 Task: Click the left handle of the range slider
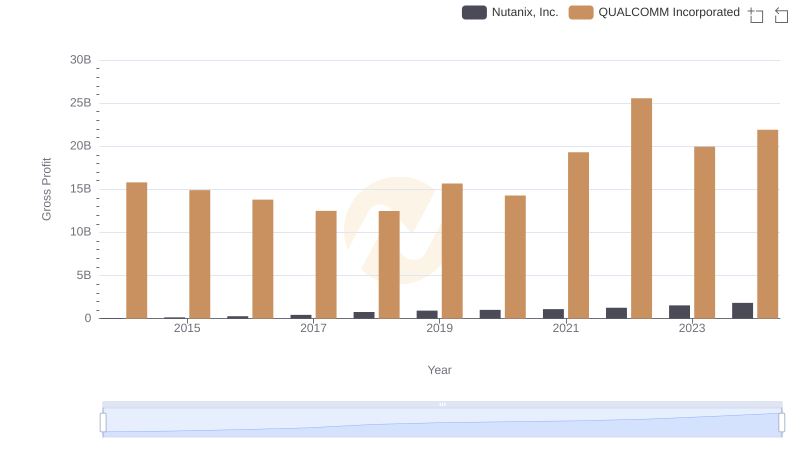click(x=103, y=423)
